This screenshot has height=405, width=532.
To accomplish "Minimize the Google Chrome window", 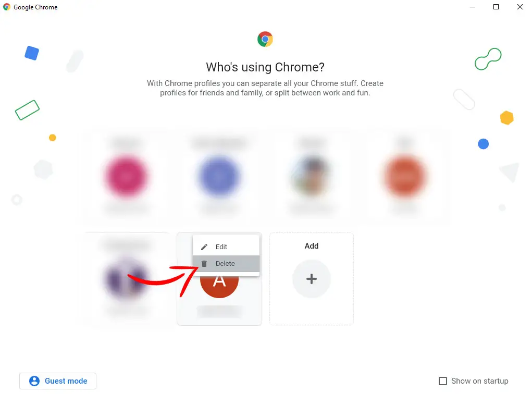I will tap(472, 7).
